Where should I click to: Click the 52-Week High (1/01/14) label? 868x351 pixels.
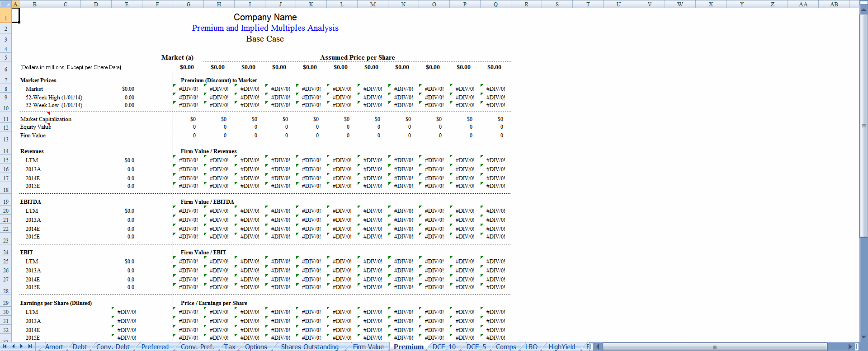[54, 98]
